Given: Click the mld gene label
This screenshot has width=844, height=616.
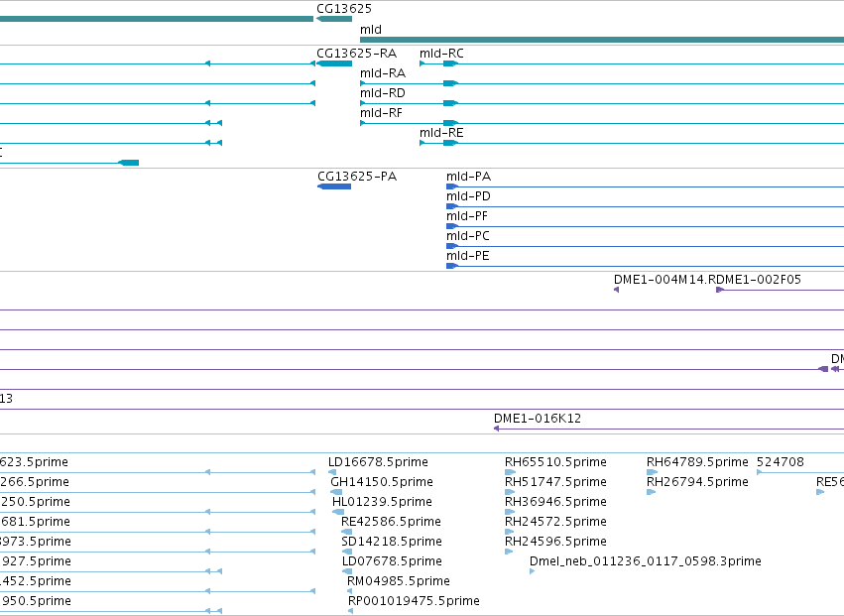Looking at the screenshot, I should point(371,30).
